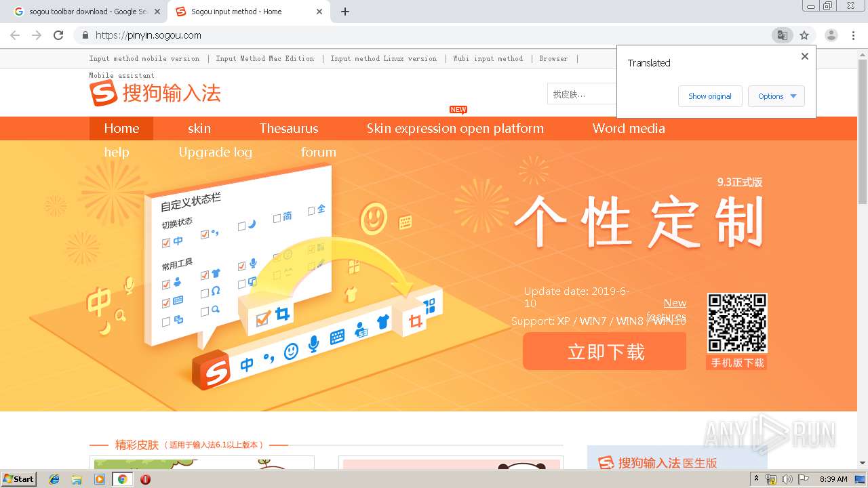868x488 pixels.
Task: Click the action center flag icon
Action: [x=804, y=479]
